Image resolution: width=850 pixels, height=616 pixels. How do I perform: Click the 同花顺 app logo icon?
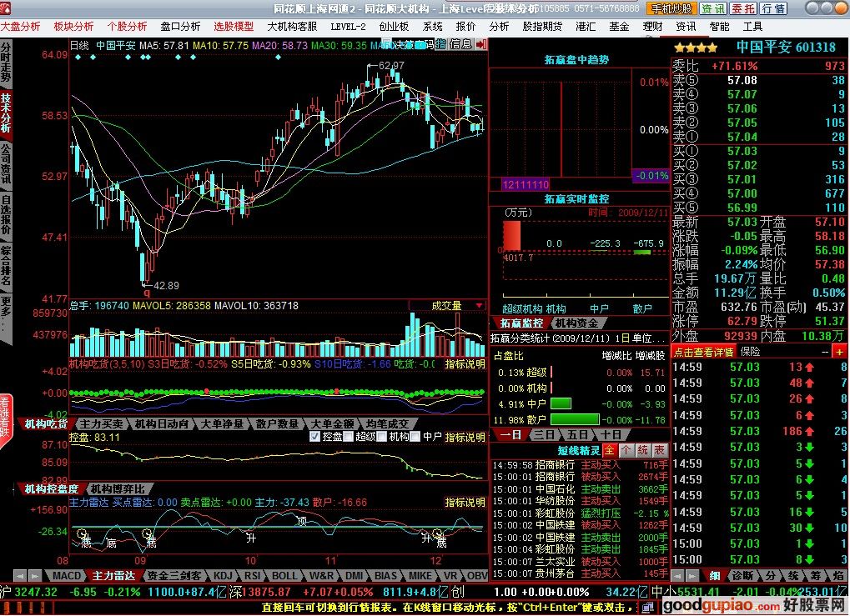(x=5, y=8)
